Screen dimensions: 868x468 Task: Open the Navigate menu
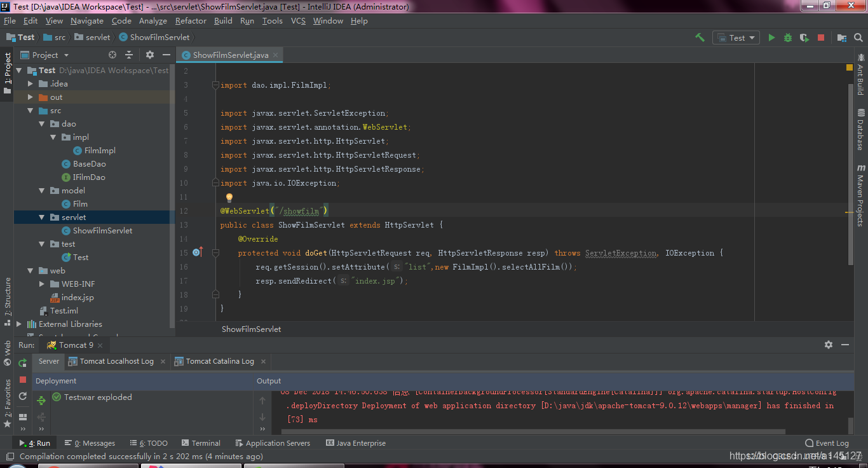tap(87, 21)
